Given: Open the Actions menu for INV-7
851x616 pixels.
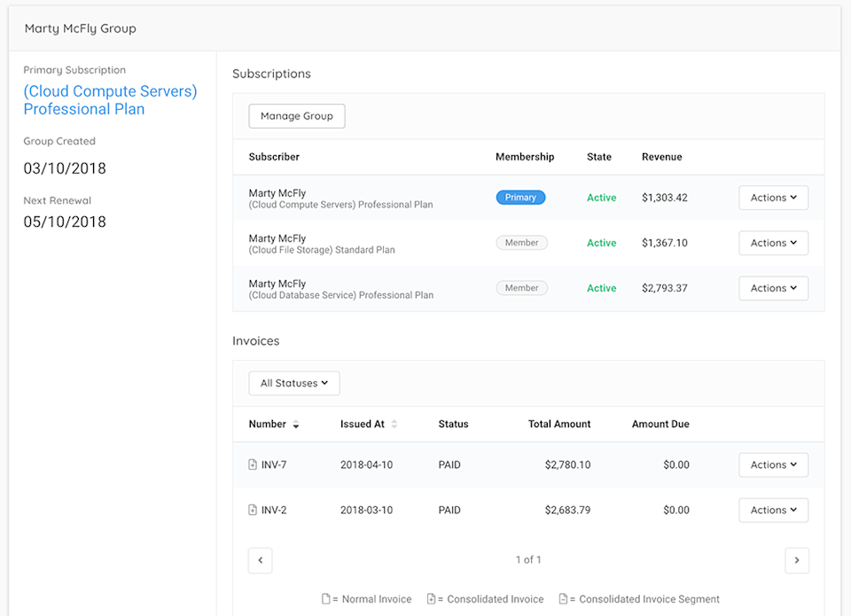Looking at the screenshot, I should click(773, 464).
